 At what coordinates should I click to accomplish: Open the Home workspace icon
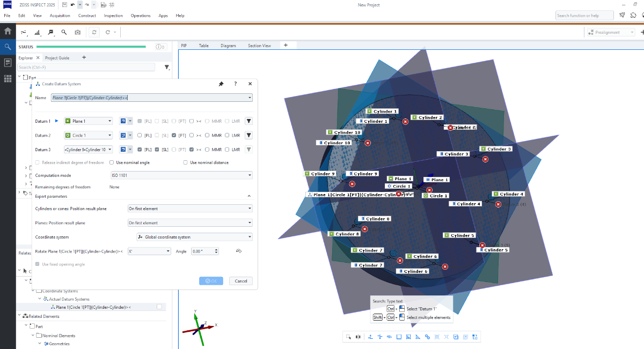pyautogui.click(x=8, y=32)
